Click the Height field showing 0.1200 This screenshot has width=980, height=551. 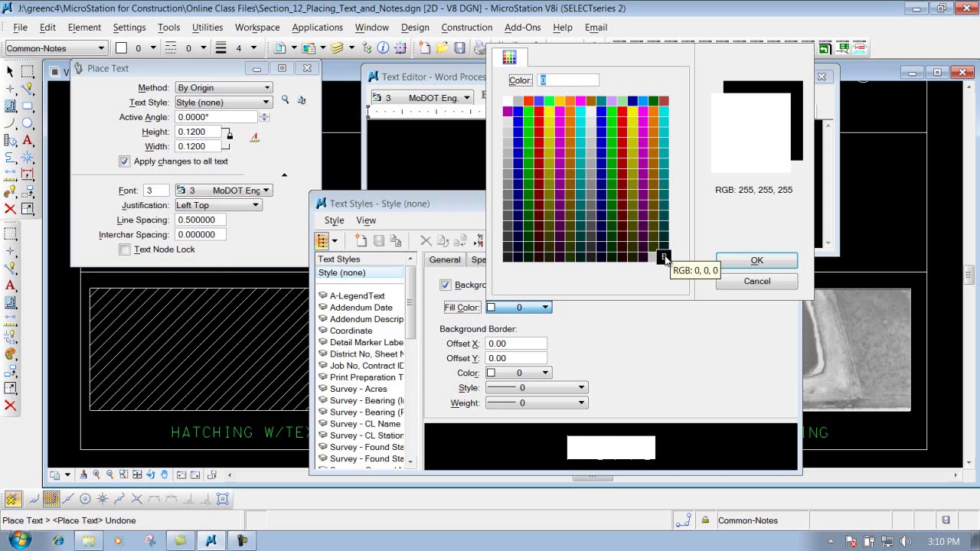[198, 132]
